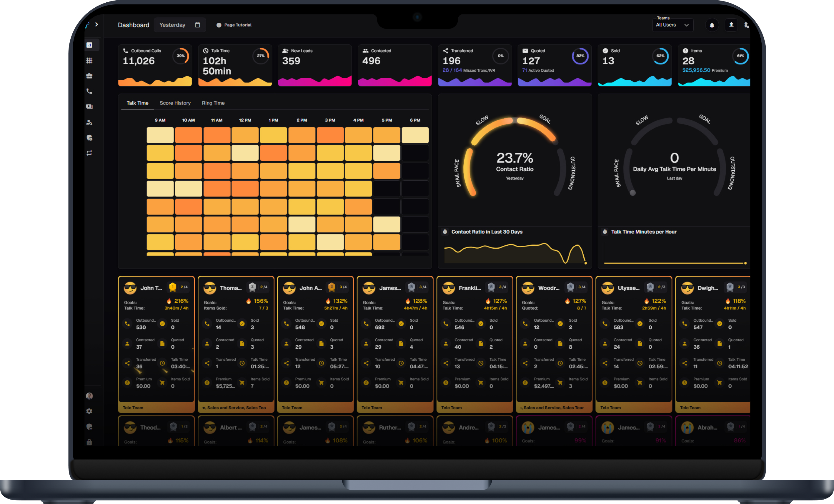Switch to the Ring Time tab

tap(213, 103)
